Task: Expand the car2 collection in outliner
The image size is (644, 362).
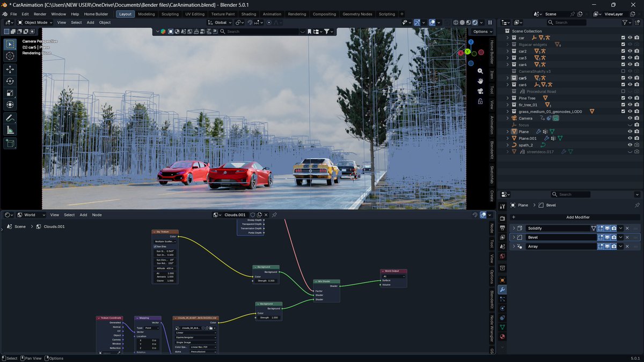Action: pos(508,51)
